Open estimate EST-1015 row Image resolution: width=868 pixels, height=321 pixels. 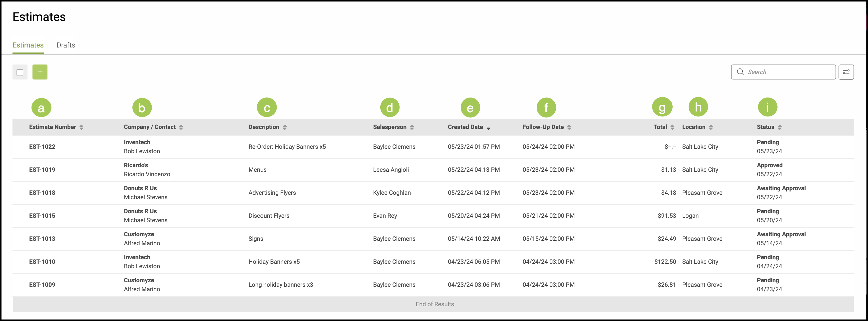coord(42,216)
